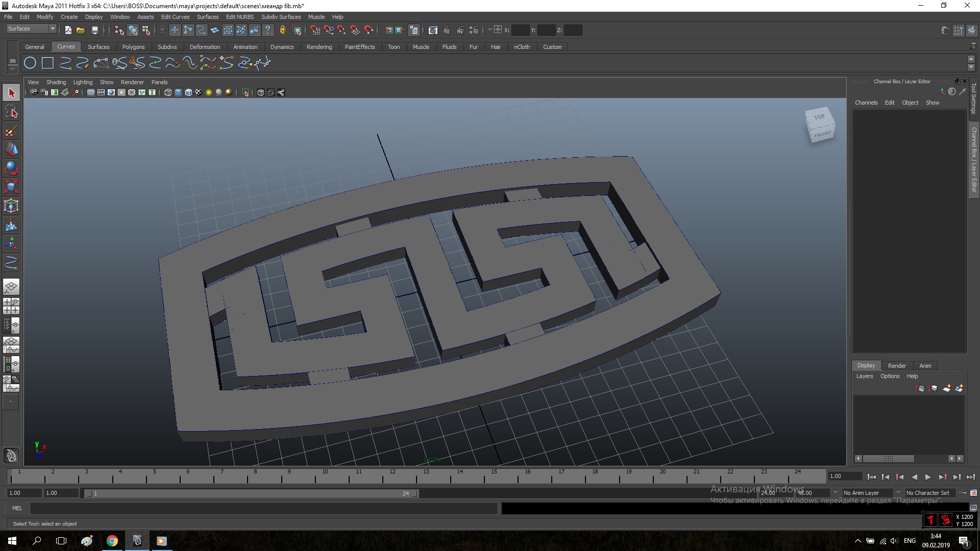Choose the Move tool cone icon
The image size is (980, 551).
coord(11,149)
